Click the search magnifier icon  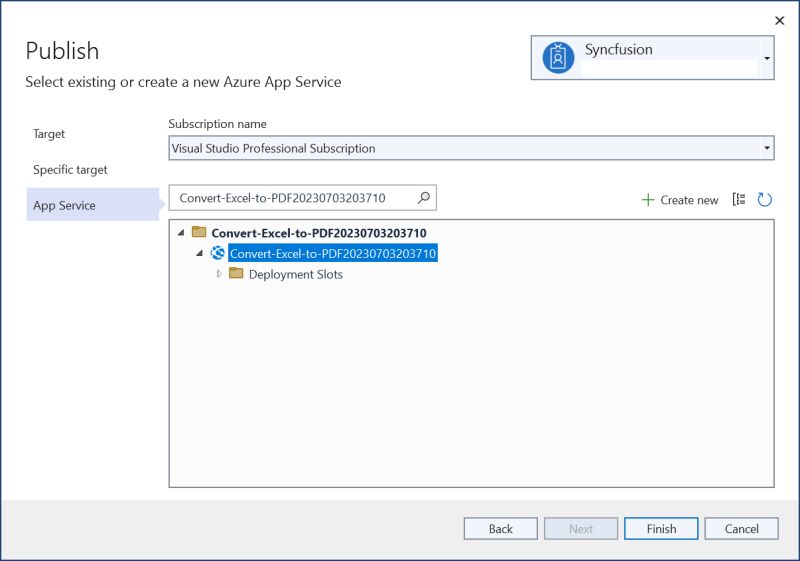(423, 197)
